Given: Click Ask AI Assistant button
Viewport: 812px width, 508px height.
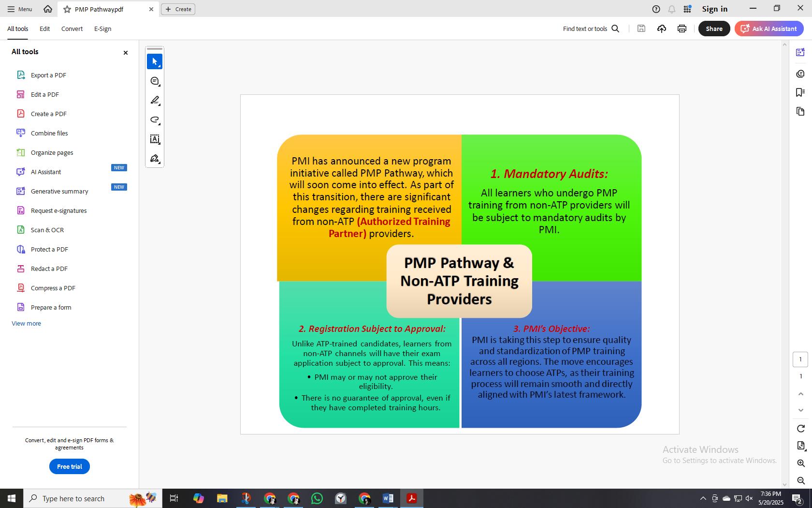Looking at the screenshot, I should (769, 29).
